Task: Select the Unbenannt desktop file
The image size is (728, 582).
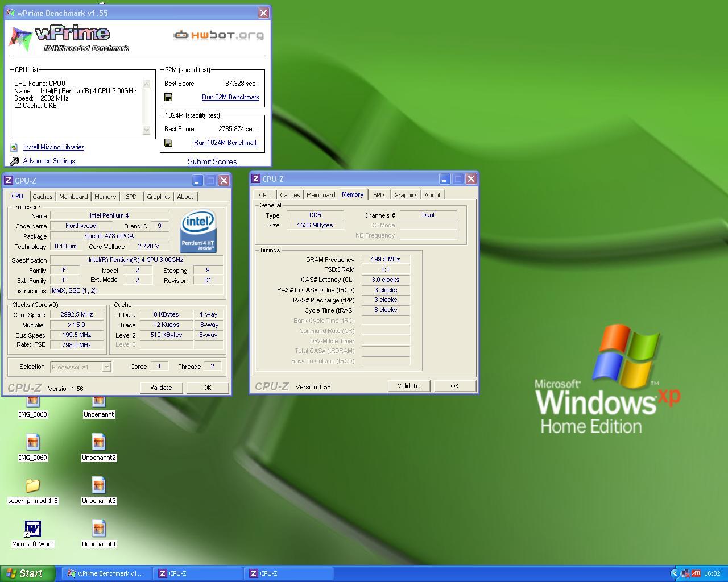Action: [x=99, y=401]
